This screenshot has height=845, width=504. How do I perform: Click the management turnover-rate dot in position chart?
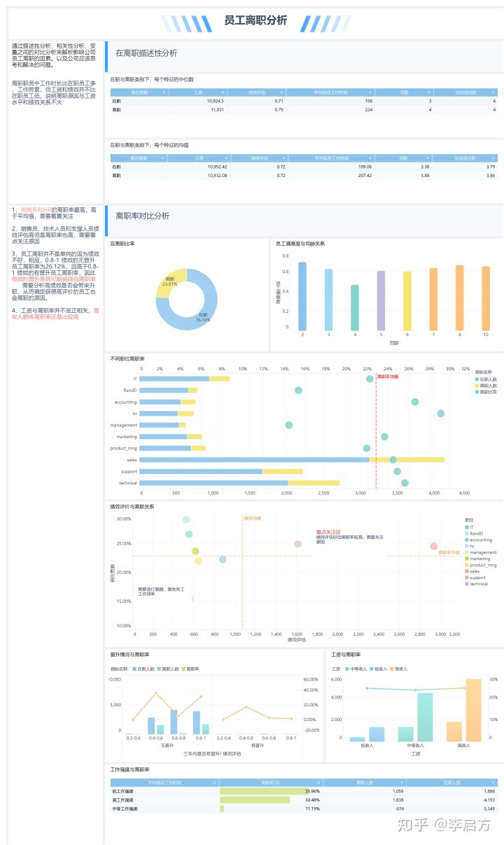pyautogui.click(x=288, y=424)
